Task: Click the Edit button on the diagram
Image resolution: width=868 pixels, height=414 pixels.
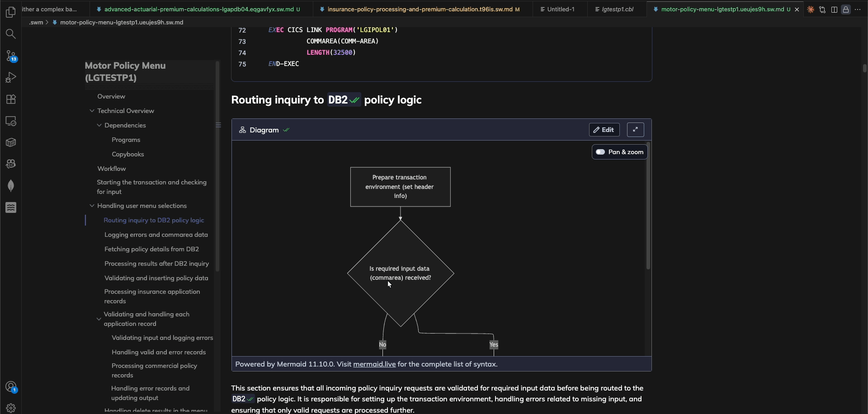Action: (604, 130)
